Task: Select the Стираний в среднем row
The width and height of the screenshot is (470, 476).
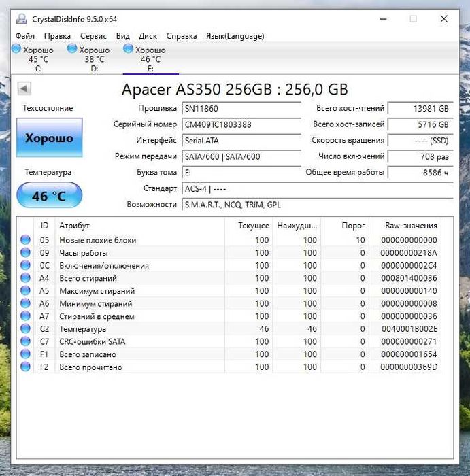Action: point(229,316)
